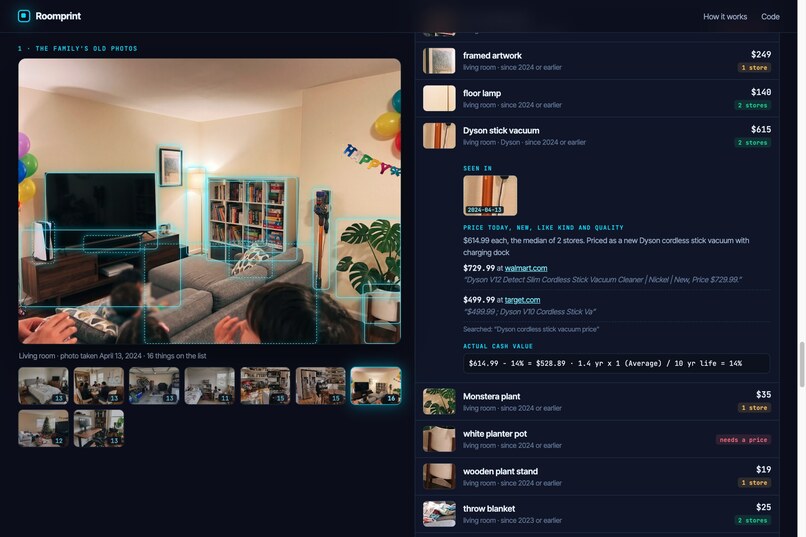Click the 1 store badge for Monstera plant
Viewport: 806px width, 537px height.
pyautogui.click(x=754, y=408)
